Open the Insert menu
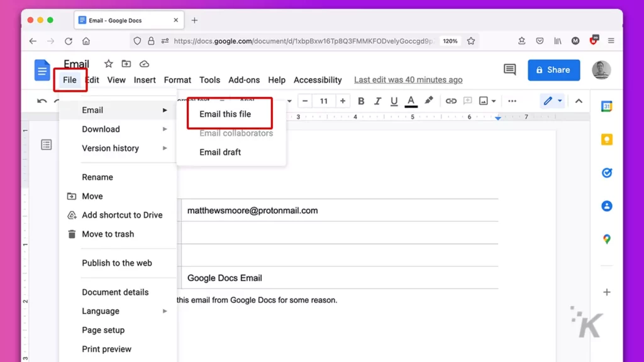This screenshot has width=644, height=362. point(145,80)
